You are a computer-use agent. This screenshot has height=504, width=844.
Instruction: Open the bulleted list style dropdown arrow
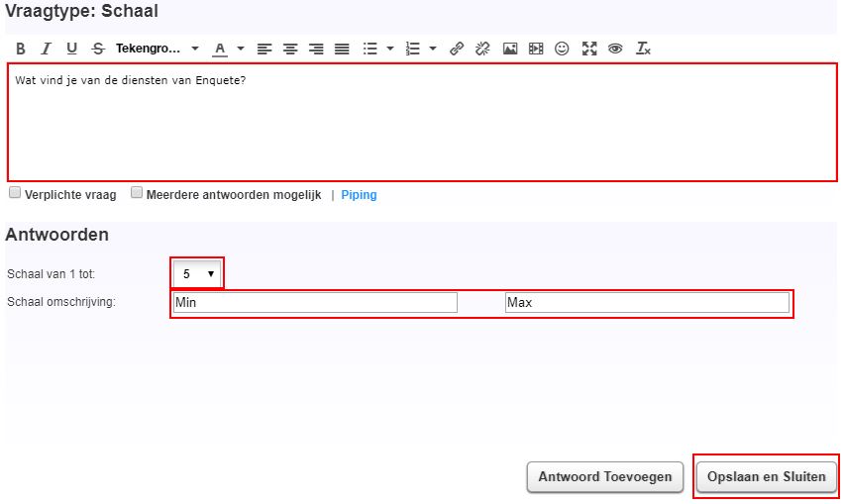click(x=390, y=49)
